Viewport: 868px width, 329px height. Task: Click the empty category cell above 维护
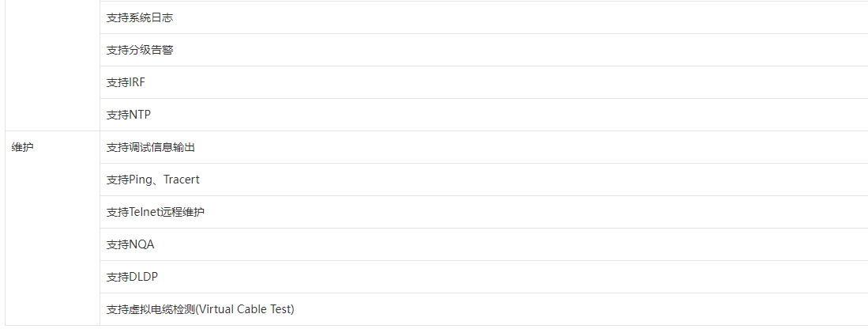[x=53, y=66]
